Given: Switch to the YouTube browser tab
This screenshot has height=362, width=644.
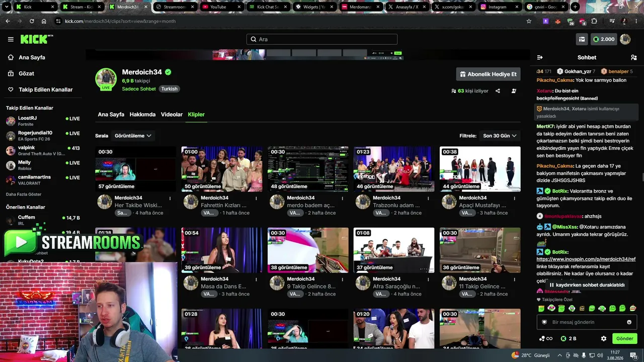Looking at the screenshot, I should (x=222, y=7).
